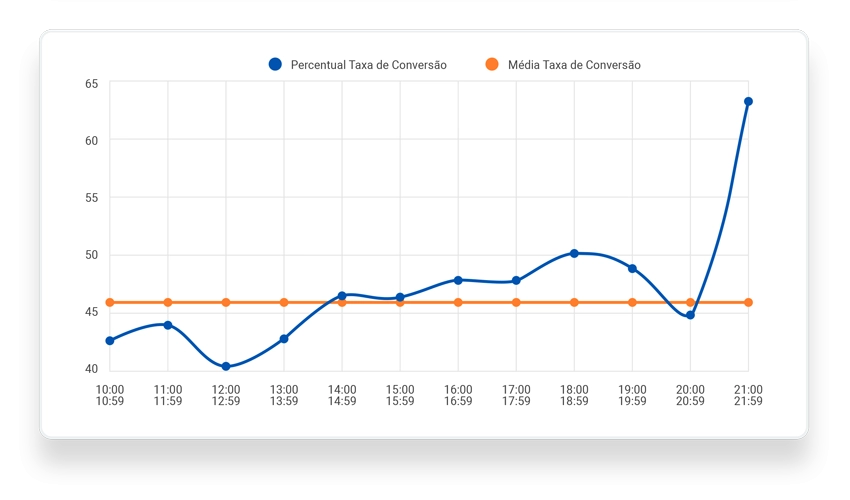Select the orange average point at 21:00
Image resolution: width=850 pixels, height=500 pixels.
[x=748, y=302]
